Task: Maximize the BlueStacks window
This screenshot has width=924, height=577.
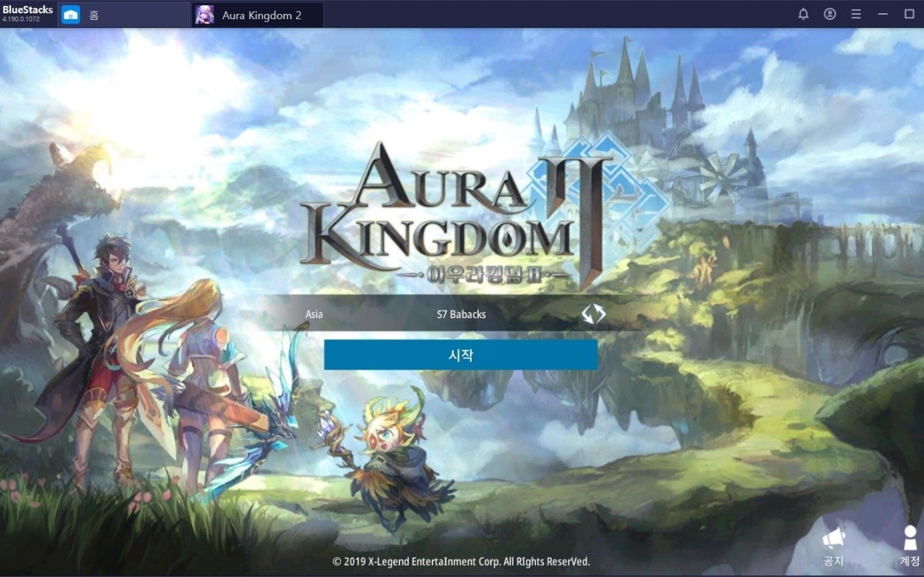Action: click(x=909, y=14)
